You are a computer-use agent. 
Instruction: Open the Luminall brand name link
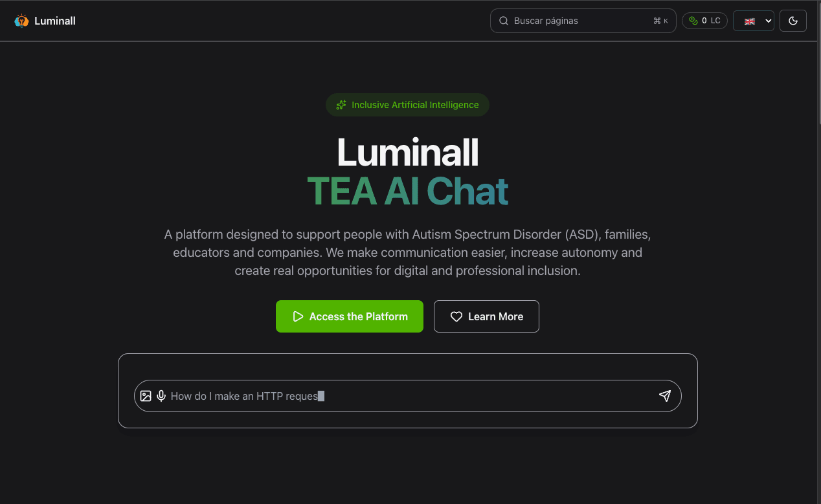55,21
